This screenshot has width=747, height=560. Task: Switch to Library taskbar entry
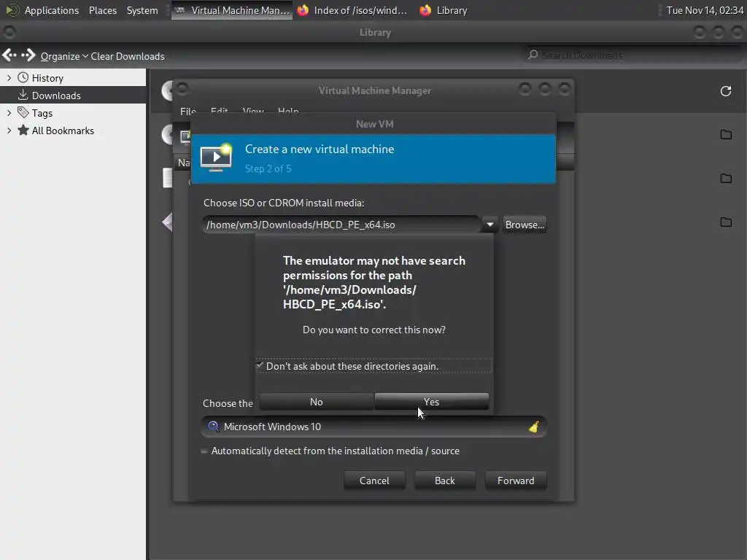[x=444, y=10]
